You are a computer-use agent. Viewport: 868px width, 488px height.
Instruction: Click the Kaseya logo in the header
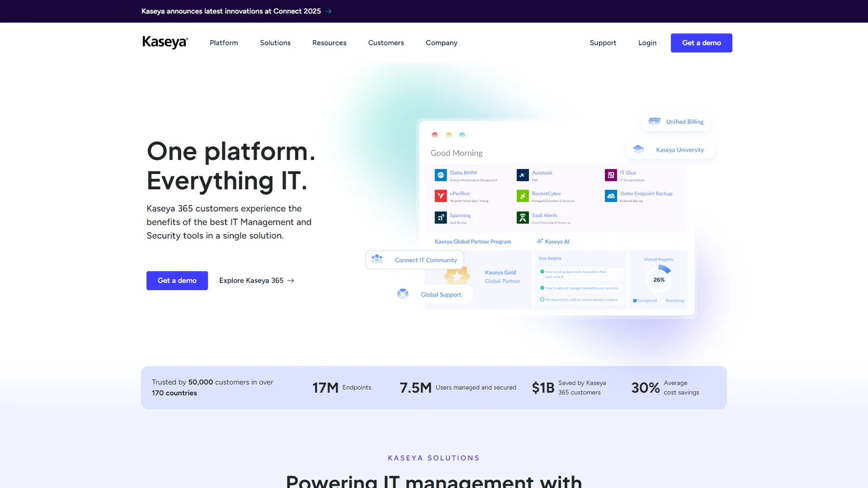pyautogui.click(x=165, y=42)
